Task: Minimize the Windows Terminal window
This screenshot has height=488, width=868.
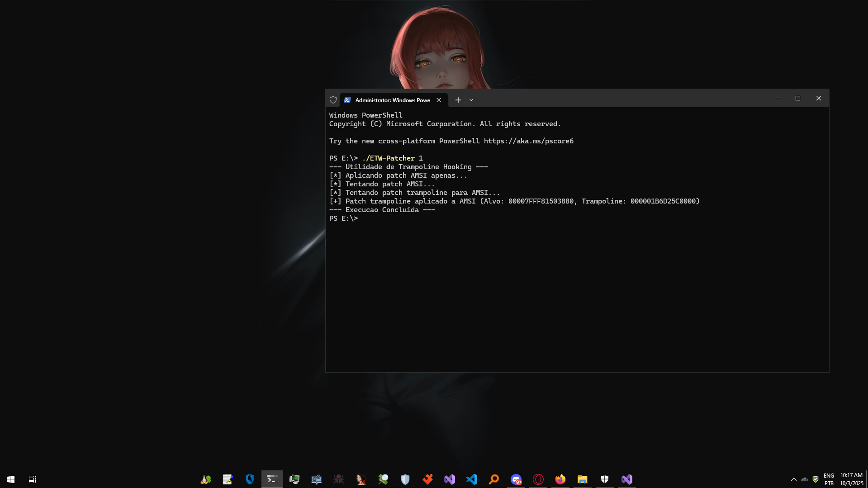Action: (x=777, y=98)
